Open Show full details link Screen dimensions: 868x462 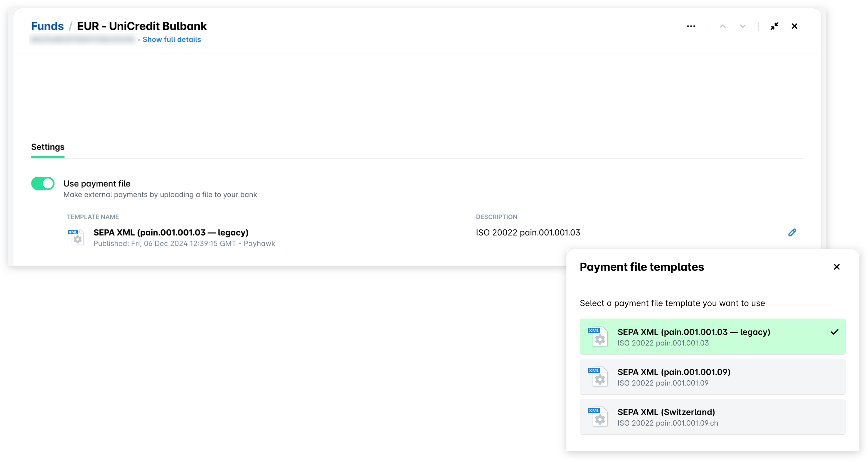171,39
